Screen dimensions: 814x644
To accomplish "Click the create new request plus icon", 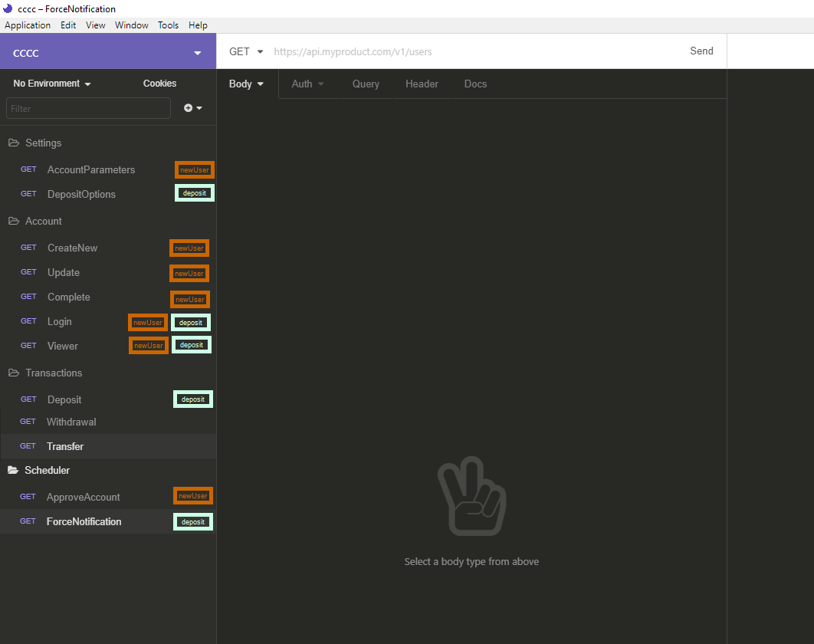I will point(189,108).
